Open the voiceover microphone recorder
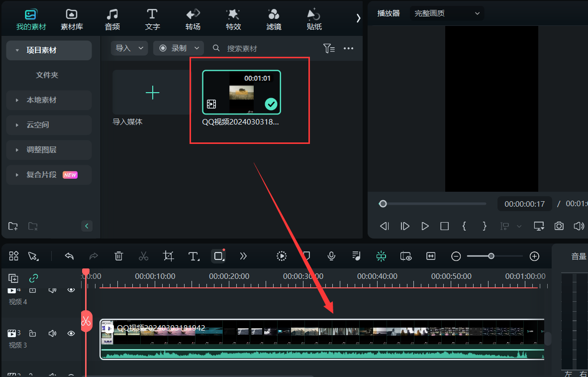The image size is (588, 377). [x=331, y=256]
